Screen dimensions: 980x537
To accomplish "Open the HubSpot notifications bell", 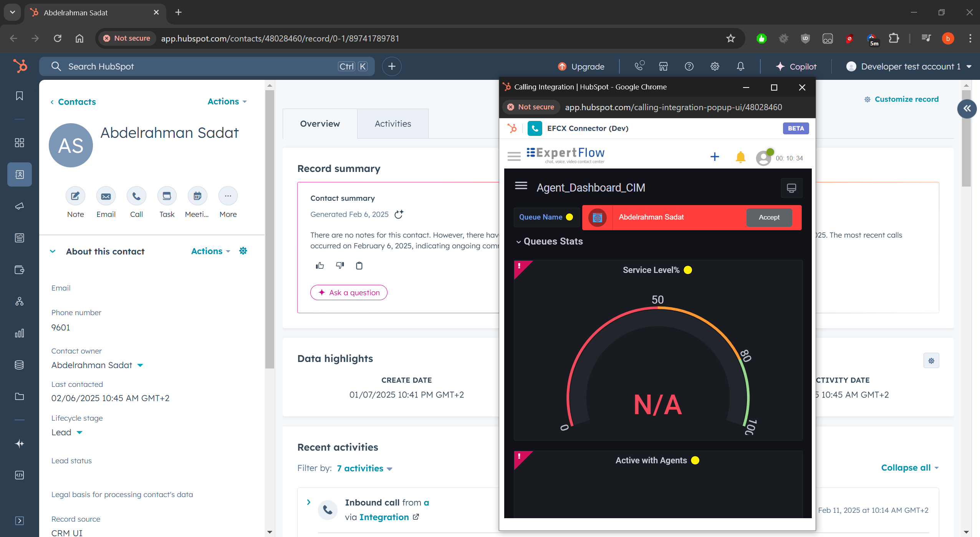I will click(740, 66).
